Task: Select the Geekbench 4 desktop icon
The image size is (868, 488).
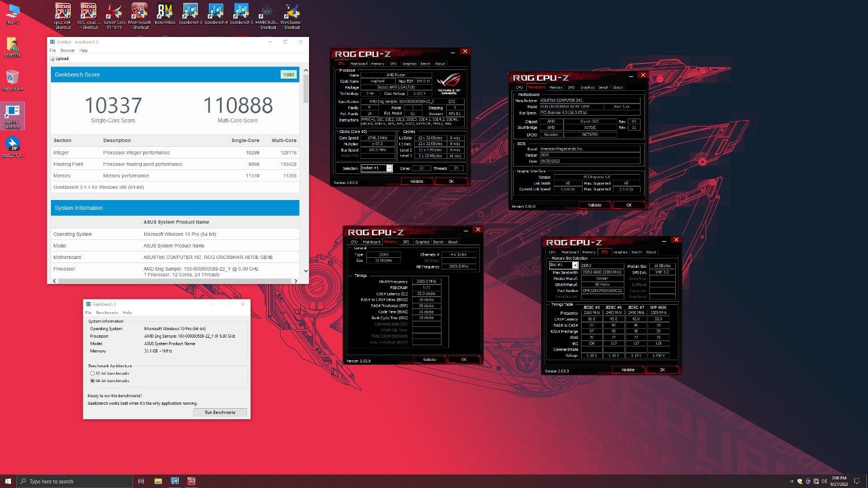Action: click(x=216, y=14)
